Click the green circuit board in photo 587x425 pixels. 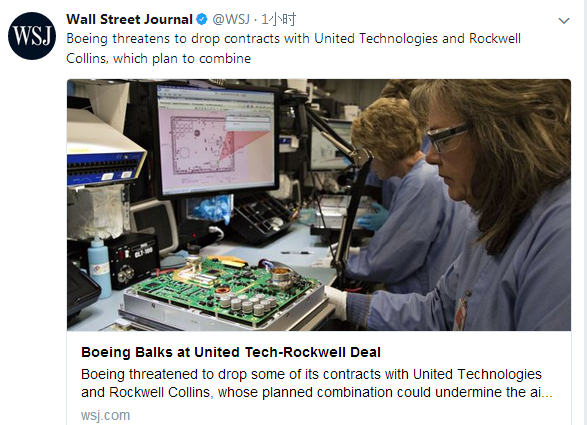[225, 288]
